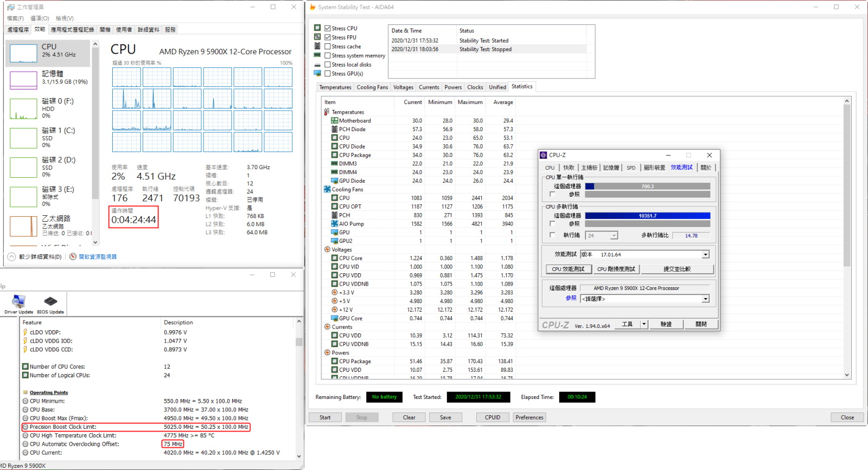Screen dimensions: 868x470
Task: Tick the threads count checkbox in CPU-Z
Action: (552, 235)
